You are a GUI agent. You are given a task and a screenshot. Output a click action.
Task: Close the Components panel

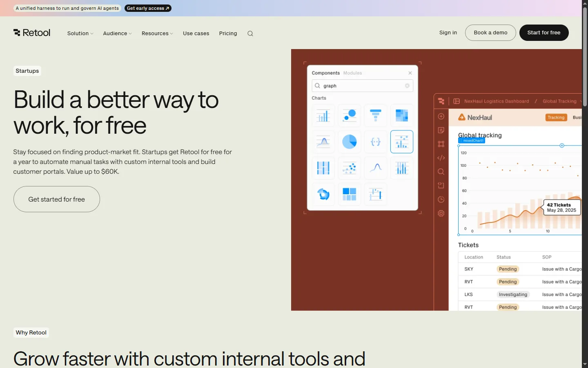[410, 73]
